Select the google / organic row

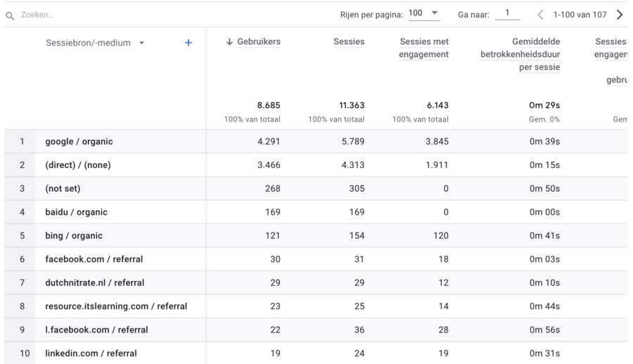point(79,141)
